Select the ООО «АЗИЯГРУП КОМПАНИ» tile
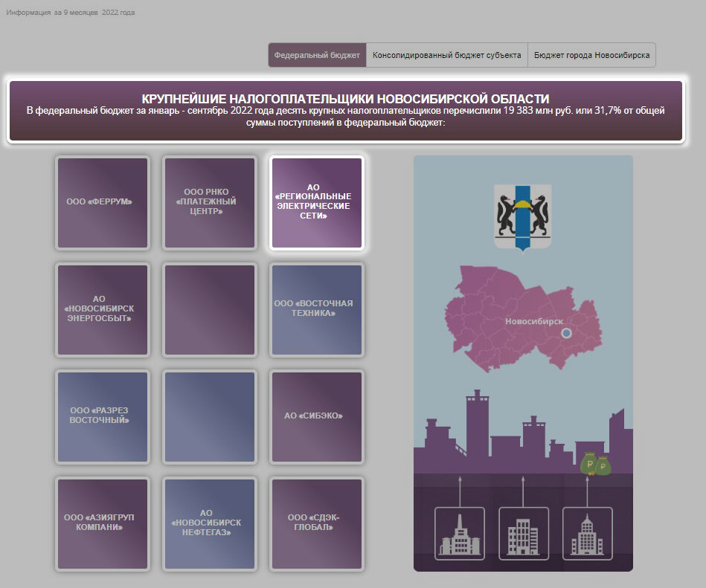The height and width of the screenshot is (588, 706). (103, 523)
